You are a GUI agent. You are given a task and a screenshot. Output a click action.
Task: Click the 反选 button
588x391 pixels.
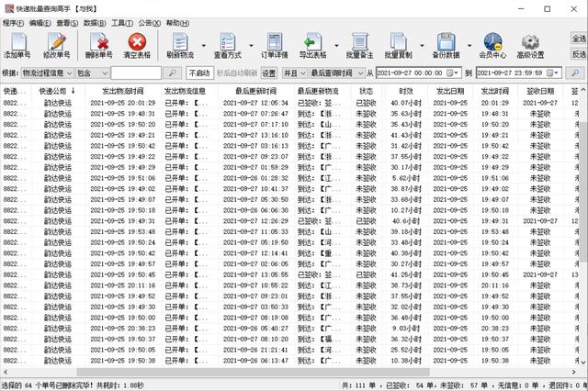tap(579, 54)
